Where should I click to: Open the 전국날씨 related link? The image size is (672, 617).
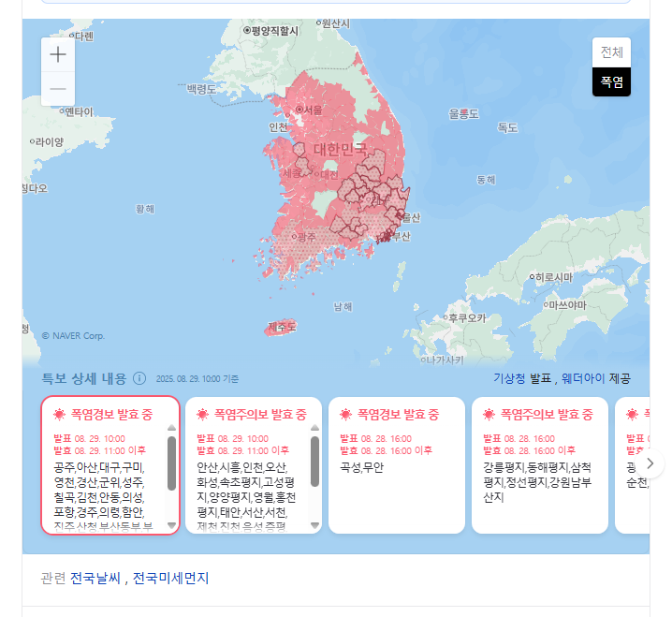tap(95, 578)
